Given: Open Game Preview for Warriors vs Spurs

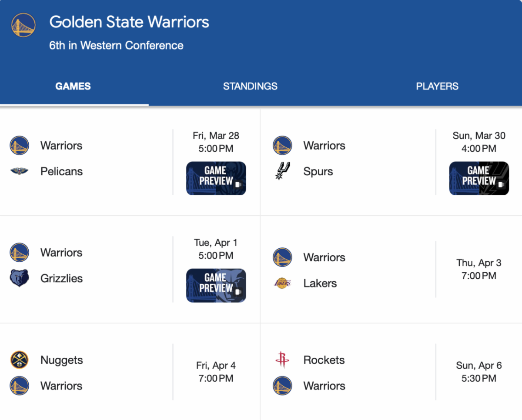Looking at the screenshot, I should 479,178.
